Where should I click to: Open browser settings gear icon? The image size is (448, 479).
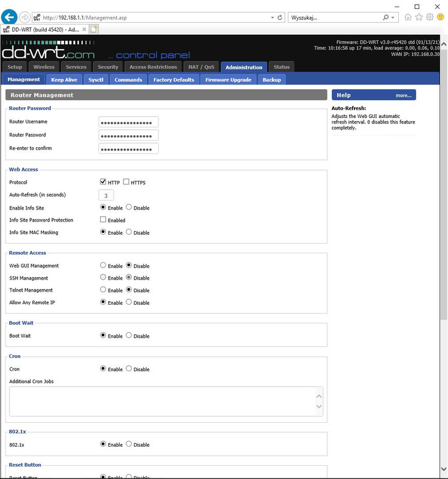point(429,17)
